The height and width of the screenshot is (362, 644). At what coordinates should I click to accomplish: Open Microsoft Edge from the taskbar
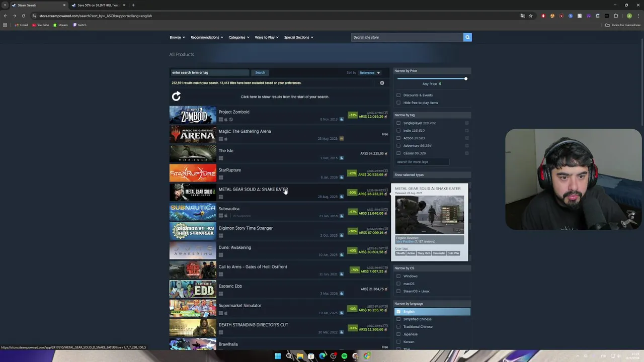[x=322, y=356]
